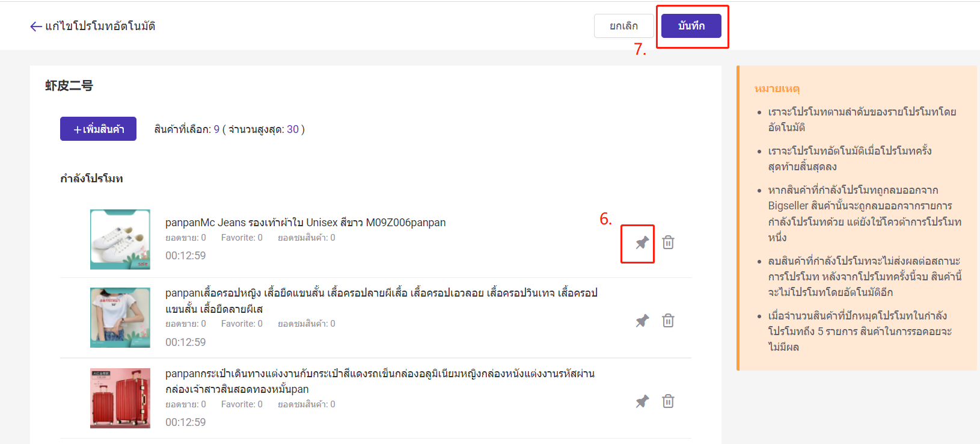
Task: Click the selected product count number 9
Action: (216, 129)
